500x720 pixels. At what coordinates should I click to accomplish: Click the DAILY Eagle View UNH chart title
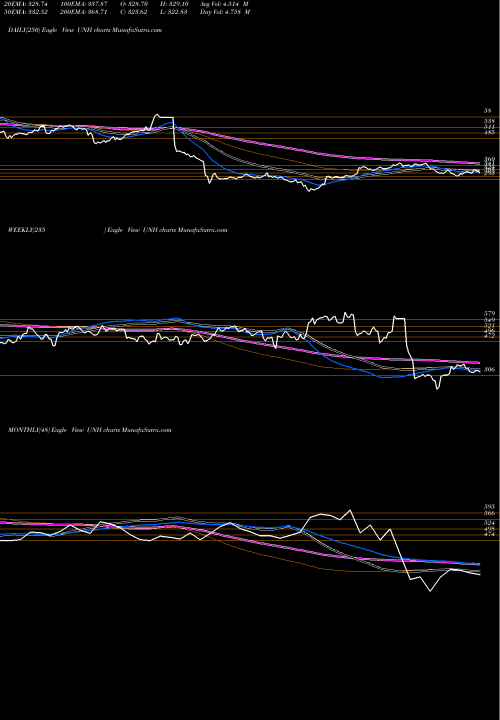click(x=85, y=30)
